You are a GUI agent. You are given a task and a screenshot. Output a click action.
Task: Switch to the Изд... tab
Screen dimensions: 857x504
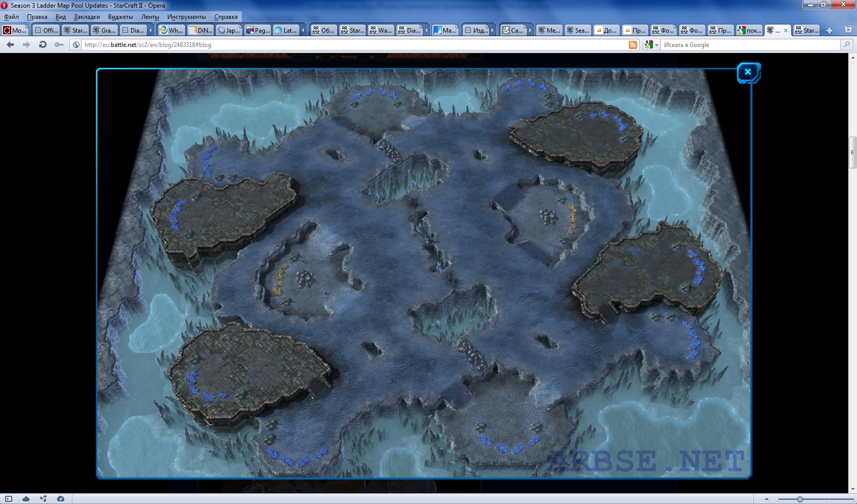pos(475,31)
